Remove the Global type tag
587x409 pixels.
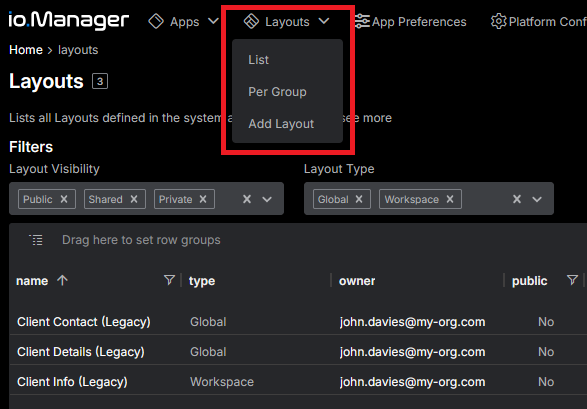tap(359, 199)
